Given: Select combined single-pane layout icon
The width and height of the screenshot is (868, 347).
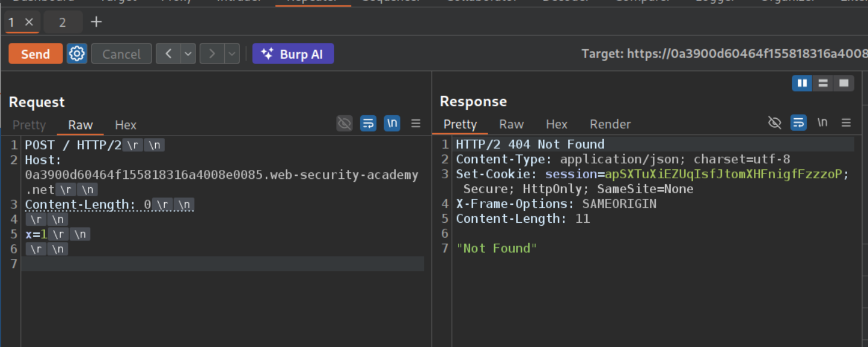Looking at the screenshot, I should coord(844,83).
